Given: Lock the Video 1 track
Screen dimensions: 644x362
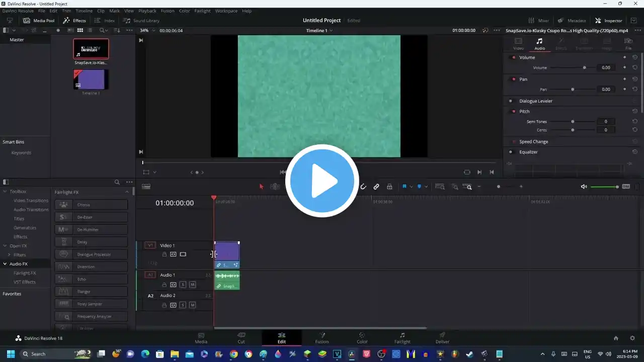Looking at the screenshot, I should (x=164, y=254).
